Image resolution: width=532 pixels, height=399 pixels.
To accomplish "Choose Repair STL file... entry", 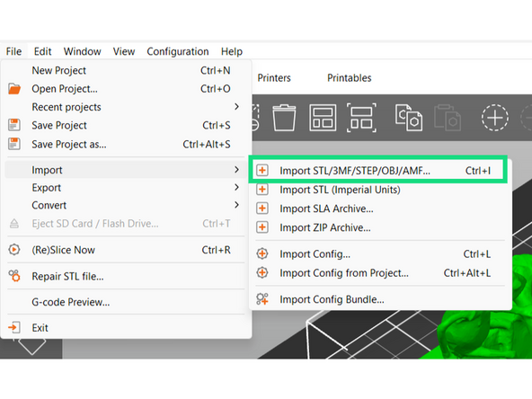I will click(126, 276).
